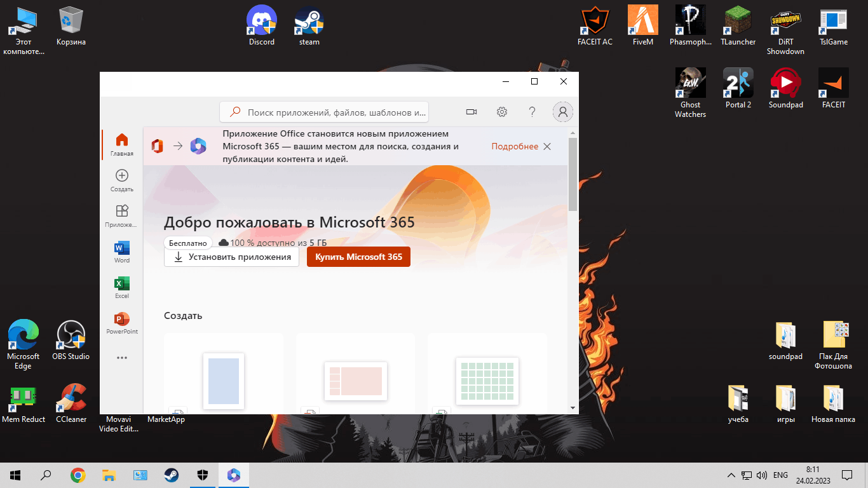Viewport: 868px width, 488px height.
Task: Select the Soundpad desktop shortcut
Action: [x=786, y=89]
